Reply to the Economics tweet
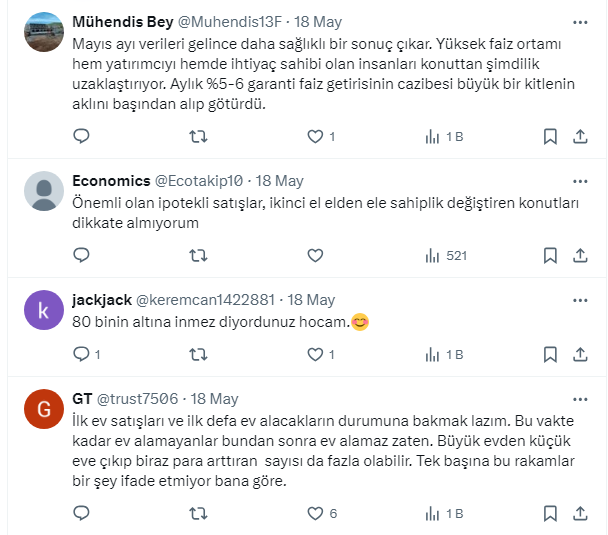Viewport: 608px width, 535px height. (x=82, y=255)
